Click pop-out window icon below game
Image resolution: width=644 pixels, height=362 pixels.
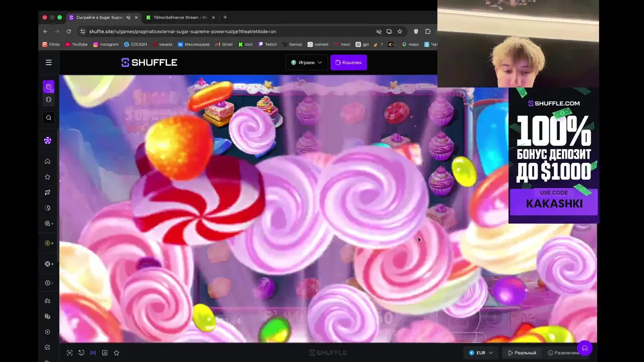tap(81, 353)
